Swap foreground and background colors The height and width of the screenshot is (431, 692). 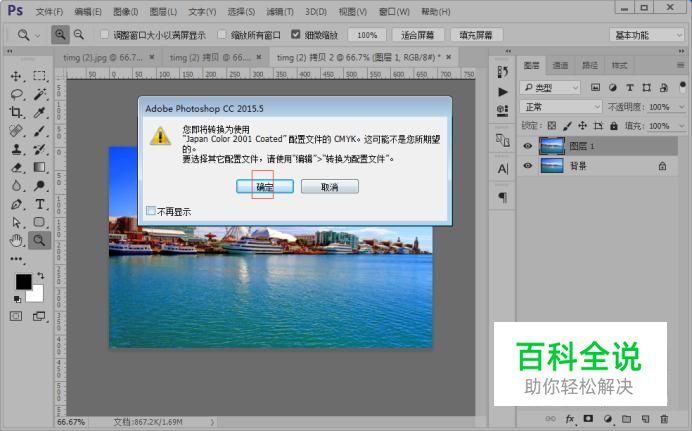coord(41,276)
